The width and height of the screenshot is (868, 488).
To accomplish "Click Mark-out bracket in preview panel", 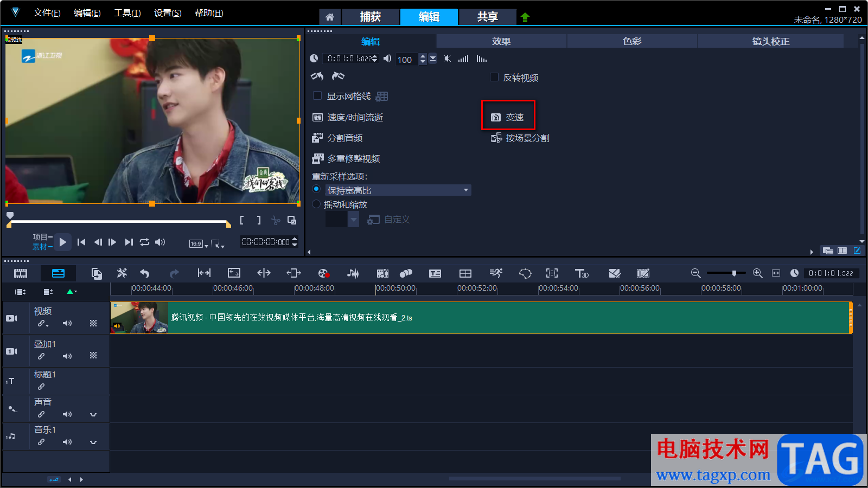I will [259, 220].
